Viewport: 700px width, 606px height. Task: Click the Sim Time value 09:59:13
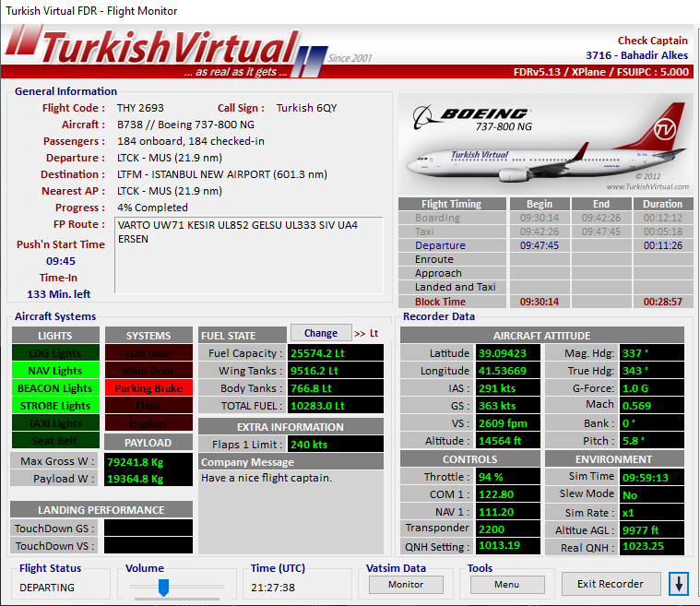tap(652, 477)
